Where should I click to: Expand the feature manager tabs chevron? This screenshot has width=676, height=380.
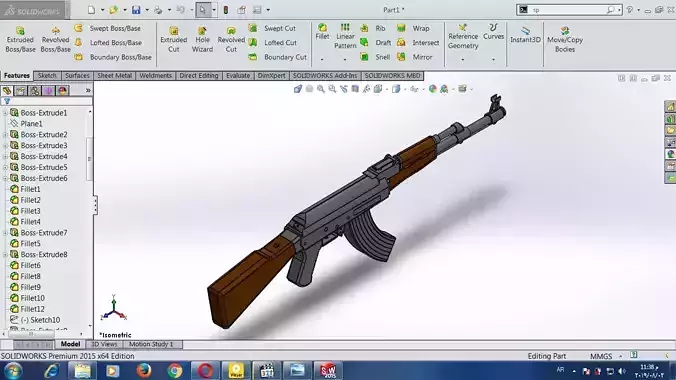[88, 91]
